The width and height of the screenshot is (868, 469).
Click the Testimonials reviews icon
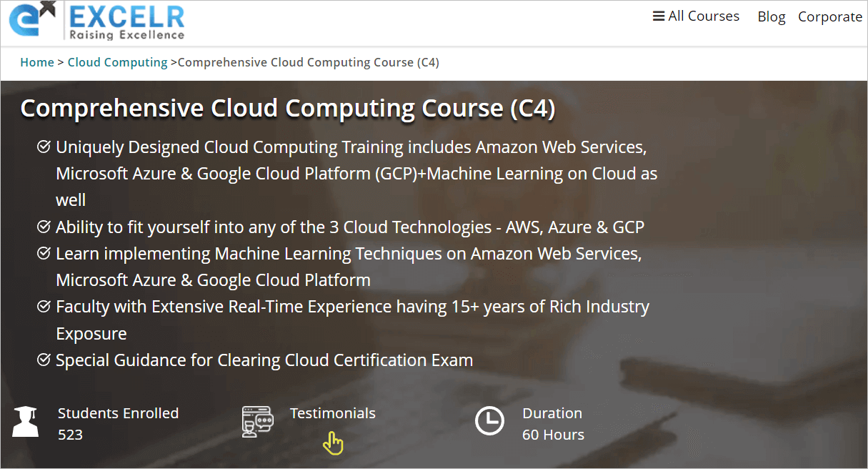click(x=256, y=422)
